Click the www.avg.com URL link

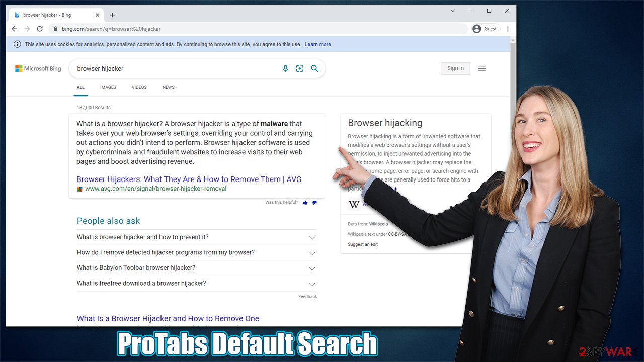tap(156, 189)
